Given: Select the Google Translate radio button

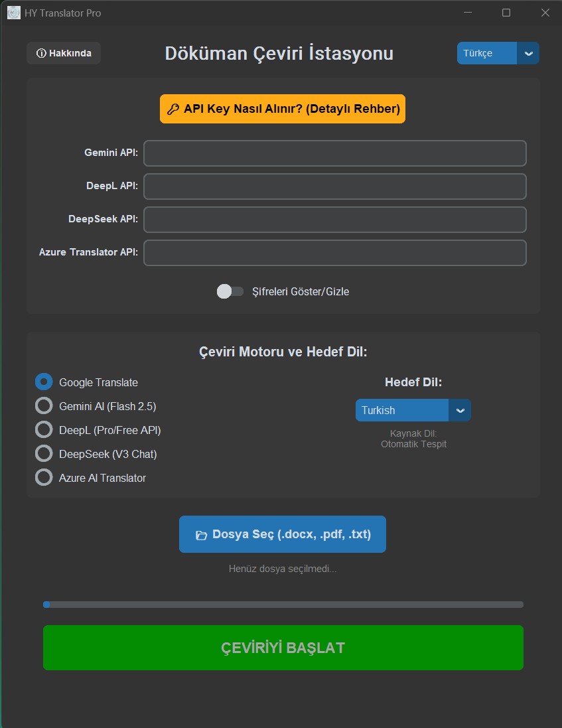Looking at the screenshot, I should (x=44, y=382).
